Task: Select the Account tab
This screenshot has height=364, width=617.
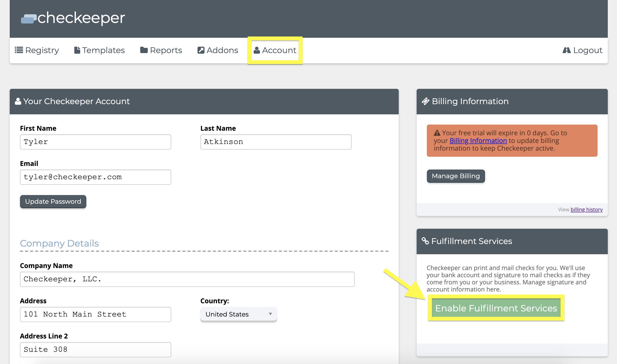Action: [275, 50]
